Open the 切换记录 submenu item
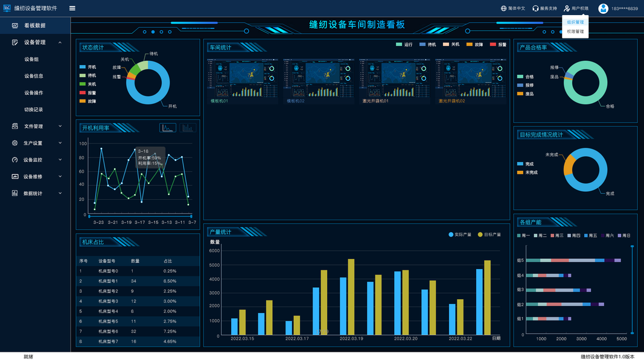The height and width of the screenshot is (362, 644). pos(34,110)
